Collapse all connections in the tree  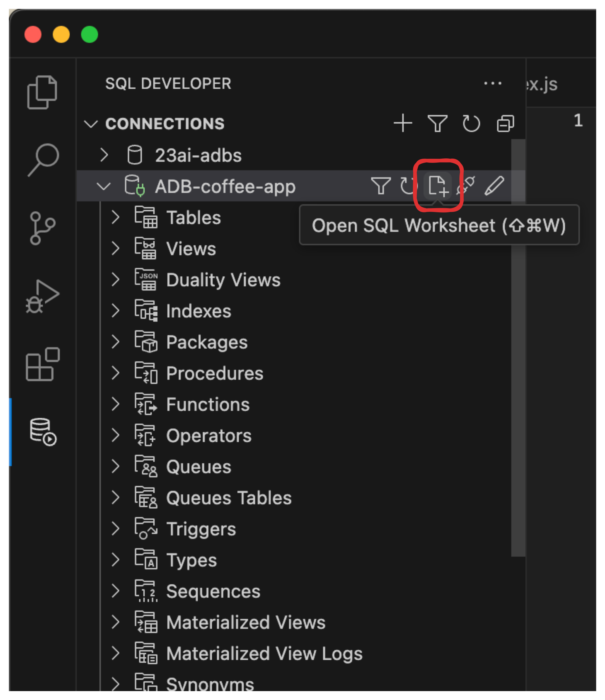(x=505, y=123)
